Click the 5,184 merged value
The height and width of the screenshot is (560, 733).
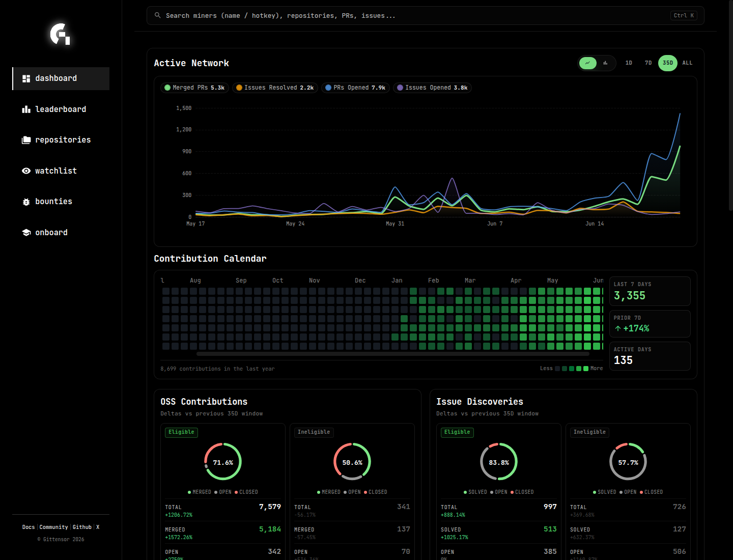(x=270, y=529)
